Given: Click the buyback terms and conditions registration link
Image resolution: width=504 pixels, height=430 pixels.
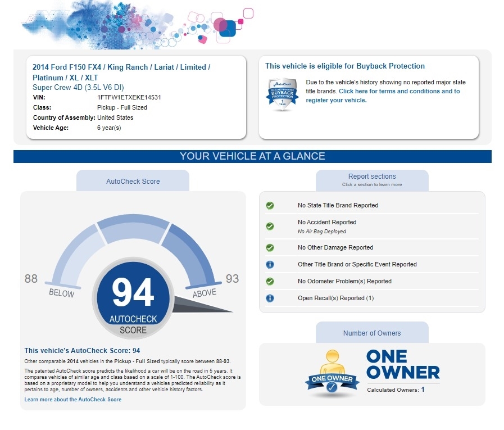Looking at the screenshot, I should pos(382,96).
